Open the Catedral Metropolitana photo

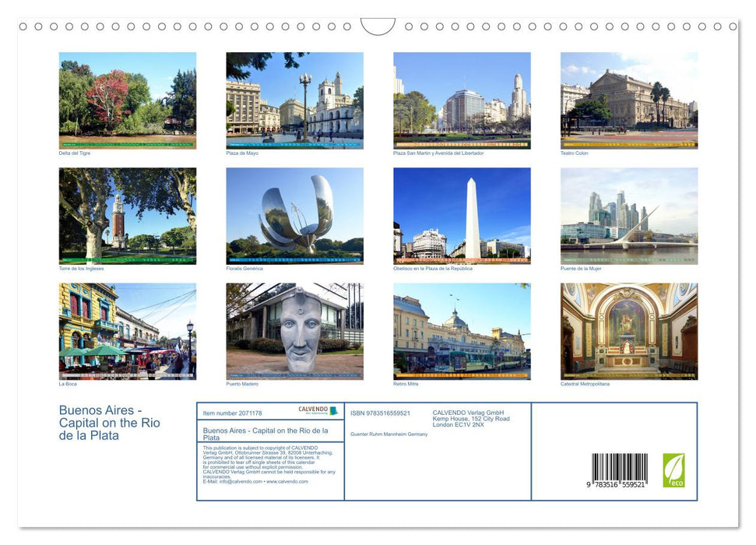pyautogui.click(x=628, y=329)
